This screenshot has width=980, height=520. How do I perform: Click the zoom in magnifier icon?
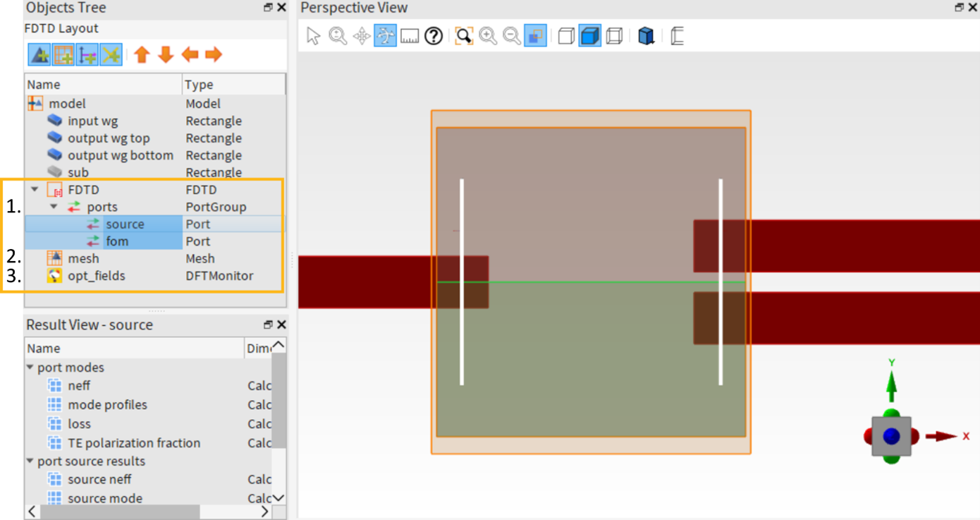pos(488,36)
